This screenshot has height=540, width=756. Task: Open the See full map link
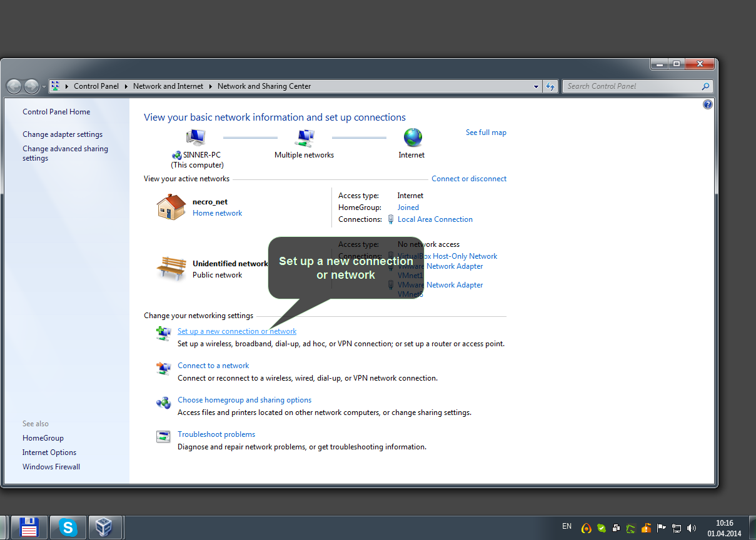[x=486, y=132]
